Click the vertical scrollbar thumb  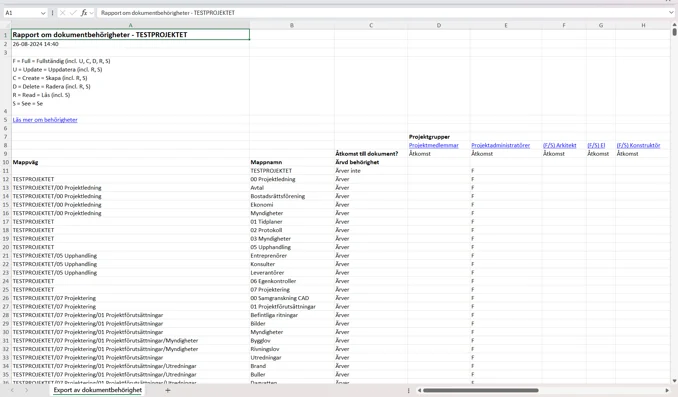pyautogui.click(x=674, y=32)
